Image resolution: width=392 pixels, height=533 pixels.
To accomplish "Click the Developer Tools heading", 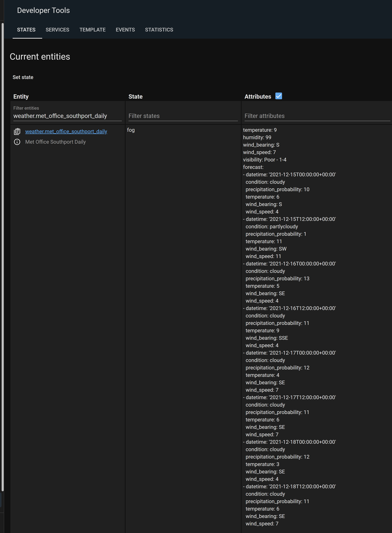I will pos(43,10).
